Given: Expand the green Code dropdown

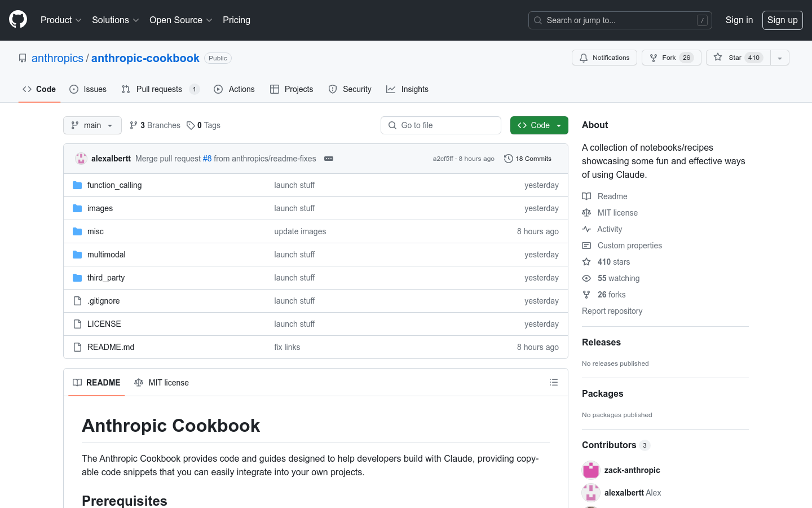Looking at the screenshot, I should (539, 125).
